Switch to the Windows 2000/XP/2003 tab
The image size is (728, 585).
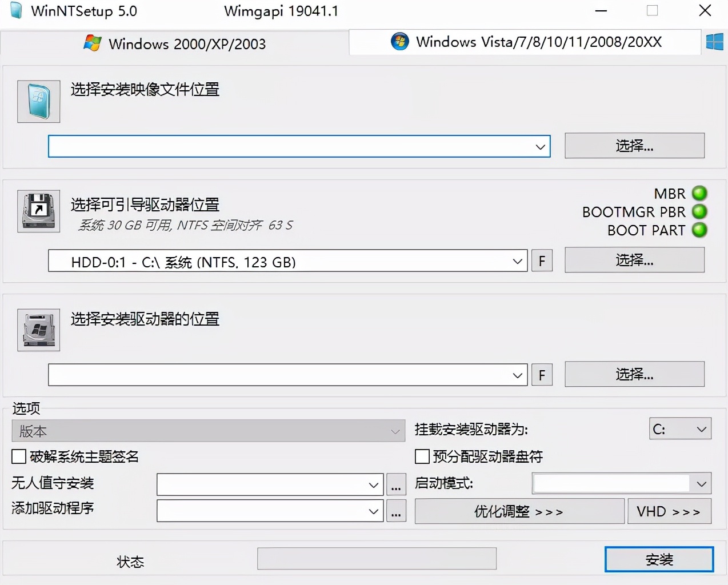pos(174,43)
